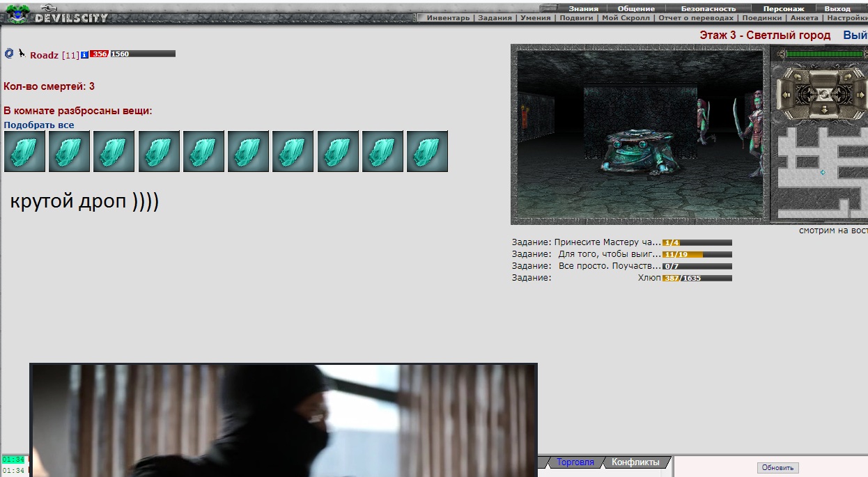Open the Безопасность menu
Image resolution: width=868 pixels, height=477 pixels.
tap(708, 8)
